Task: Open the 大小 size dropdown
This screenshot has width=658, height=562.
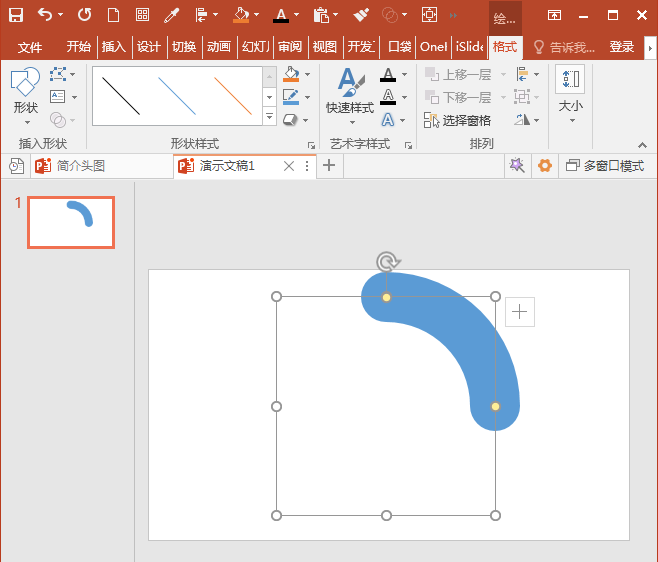Action: click(570, 94)
